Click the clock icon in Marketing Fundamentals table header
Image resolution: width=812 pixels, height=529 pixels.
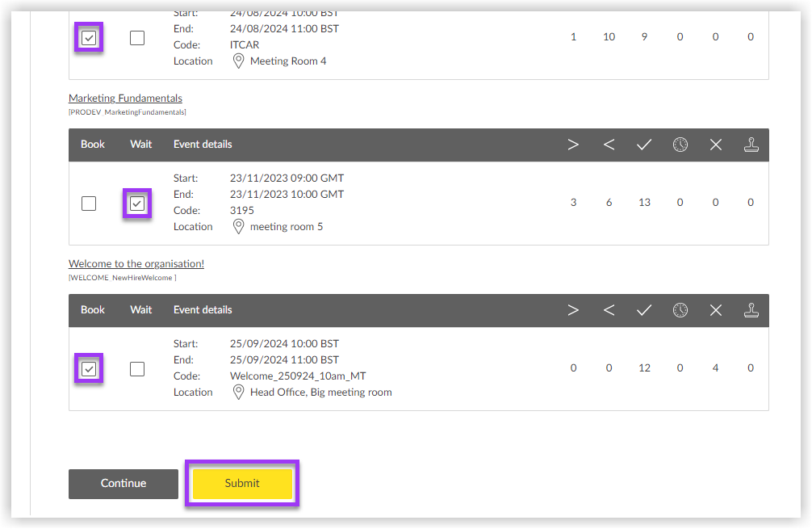point(680,144)
